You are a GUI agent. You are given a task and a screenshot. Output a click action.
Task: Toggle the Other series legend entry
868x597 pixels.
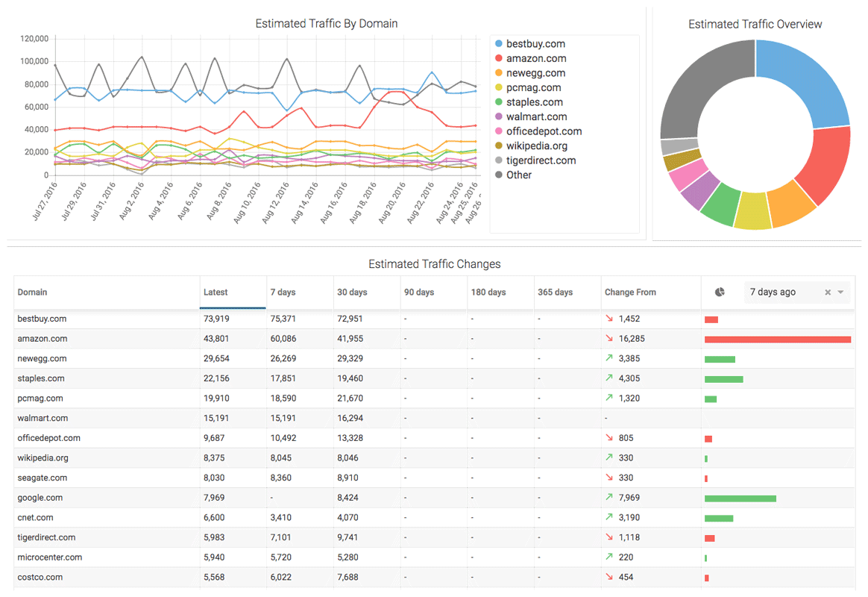tap(513, 175)
